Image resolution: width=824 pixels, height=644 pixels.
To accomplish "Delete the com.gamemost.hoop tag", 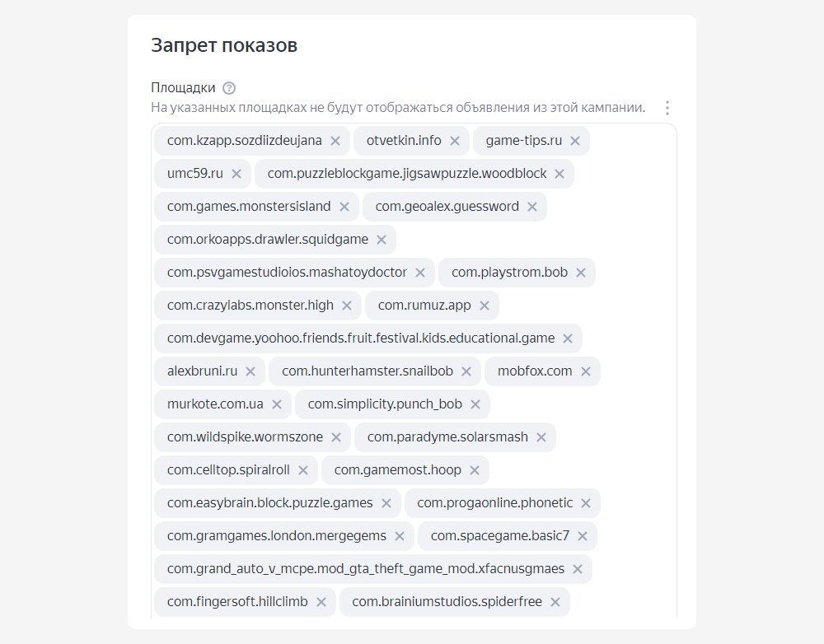I will click(475, 470).
